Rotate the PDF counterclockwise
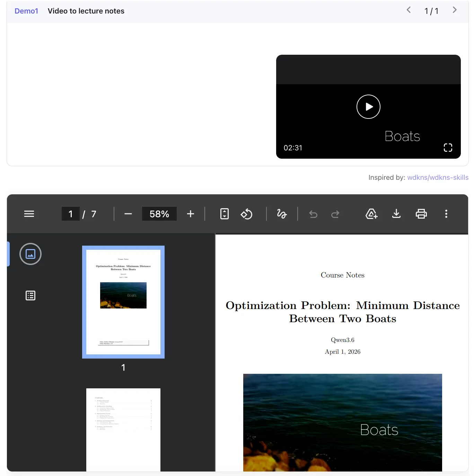The height and width of the screenshot is (476, 474). click(x=246, y=214)
